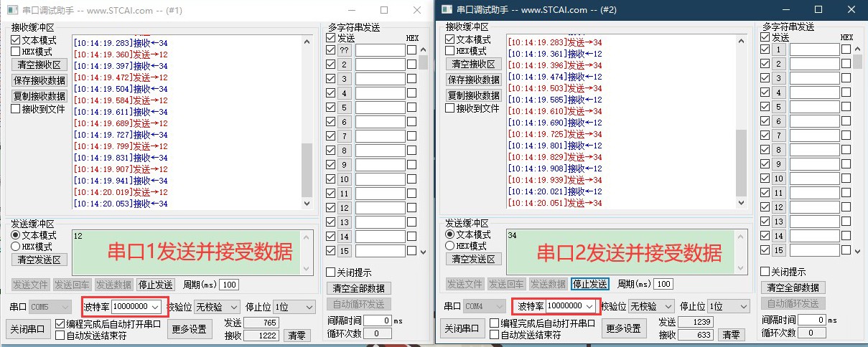
Task: Click 清零 counter button in window #2
Action: click(x=732, y=335)
